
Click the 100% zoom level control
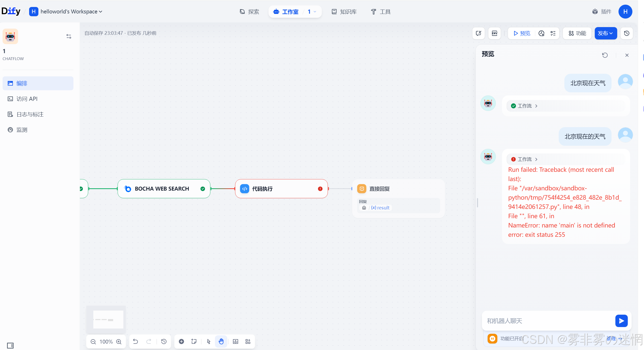tap(106, 342)
